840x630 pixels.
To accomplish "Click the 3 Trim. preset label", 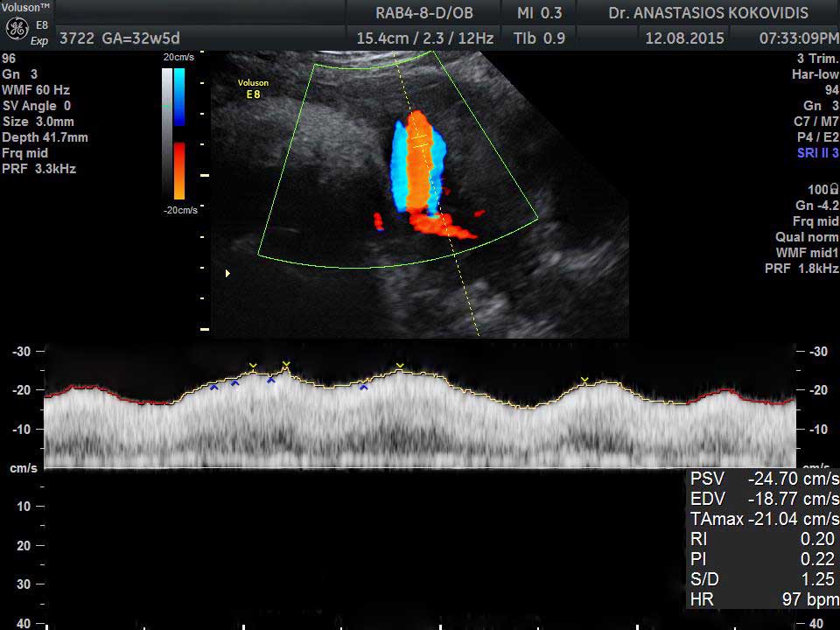I will point(817,59).
